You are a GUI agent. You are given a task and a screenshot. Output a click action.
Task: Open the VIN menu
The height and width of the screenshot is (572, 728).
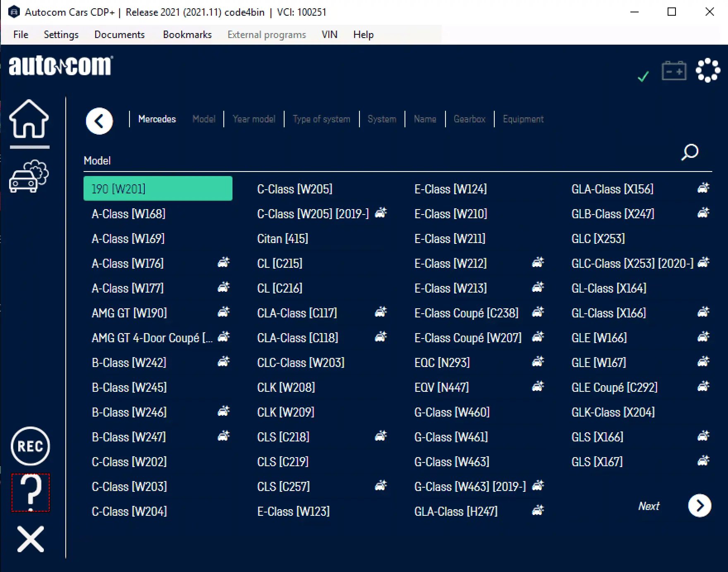point(330,35)
